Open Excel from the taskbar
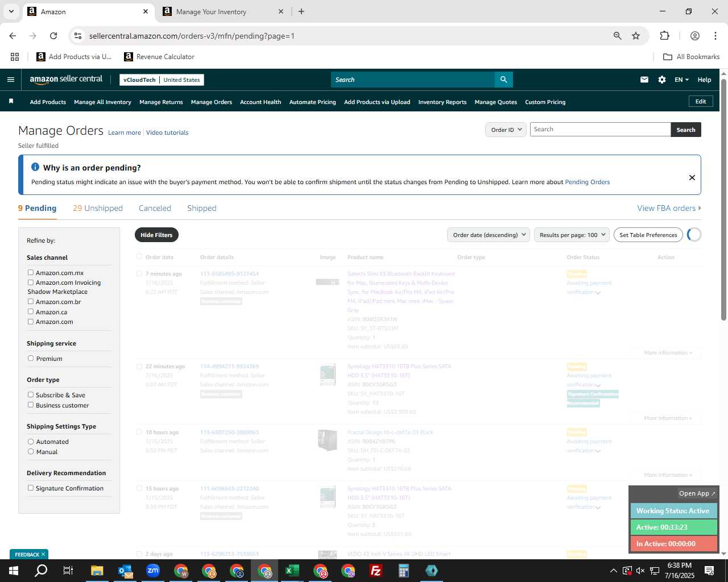The height and width of the screenshot is (582, 728). [292, 571]
